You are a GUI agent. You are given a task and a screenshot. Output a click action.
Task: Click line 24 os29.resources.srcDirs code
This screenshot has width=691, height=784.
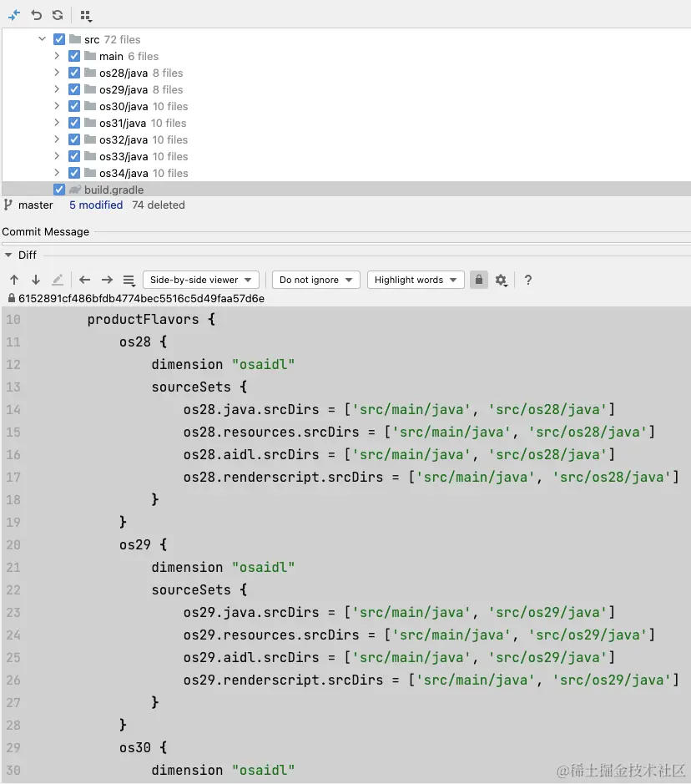419,635
